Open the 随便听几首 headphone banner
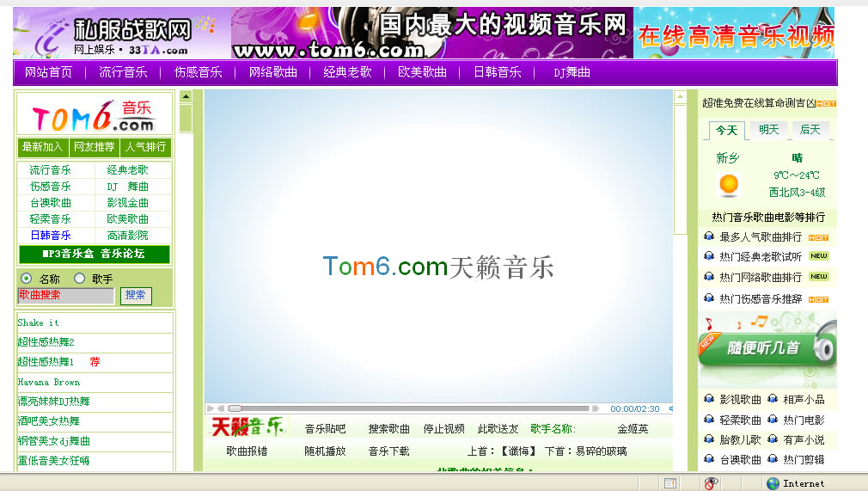Image resolution: width=868 pixels, height=491 pixels. coord(767,348)
